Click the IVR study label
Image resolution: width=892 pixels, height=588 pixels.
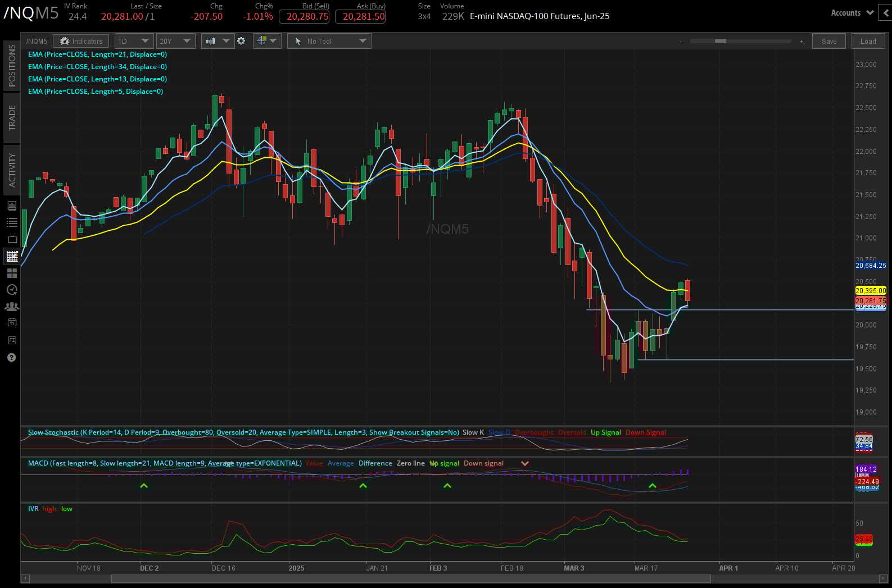pos(33,509)
